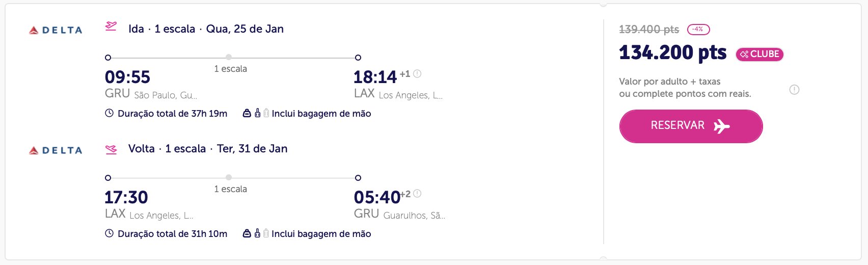Image resolution: width=868 pixels, height=265 pixels.
Task: Click the clock icon by Duração total 31h 10m
Action: [109, 233]
